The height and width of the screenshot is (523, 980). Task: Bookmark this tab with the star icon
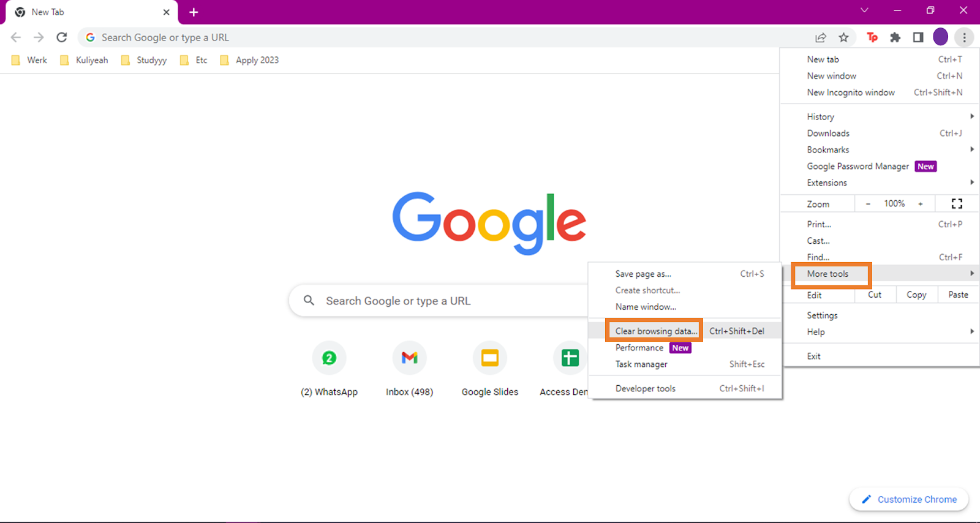click(x=843, y=37)
